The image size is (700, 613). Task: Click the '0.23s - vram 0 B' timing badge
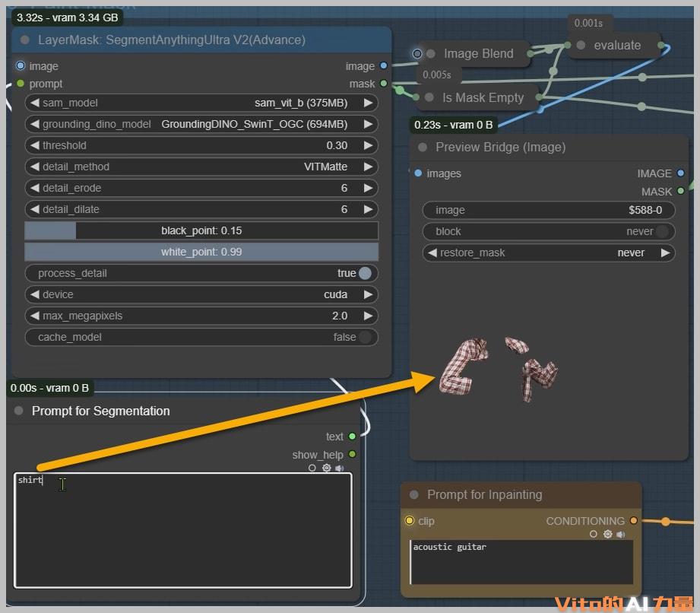pos(453,125)
